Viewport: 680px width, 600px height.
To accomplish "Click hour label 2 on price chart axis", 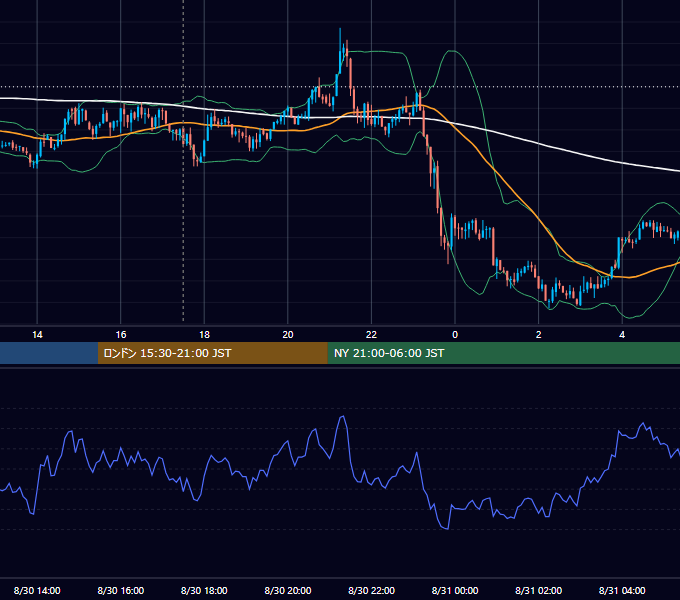I will (x=539, y=335).
